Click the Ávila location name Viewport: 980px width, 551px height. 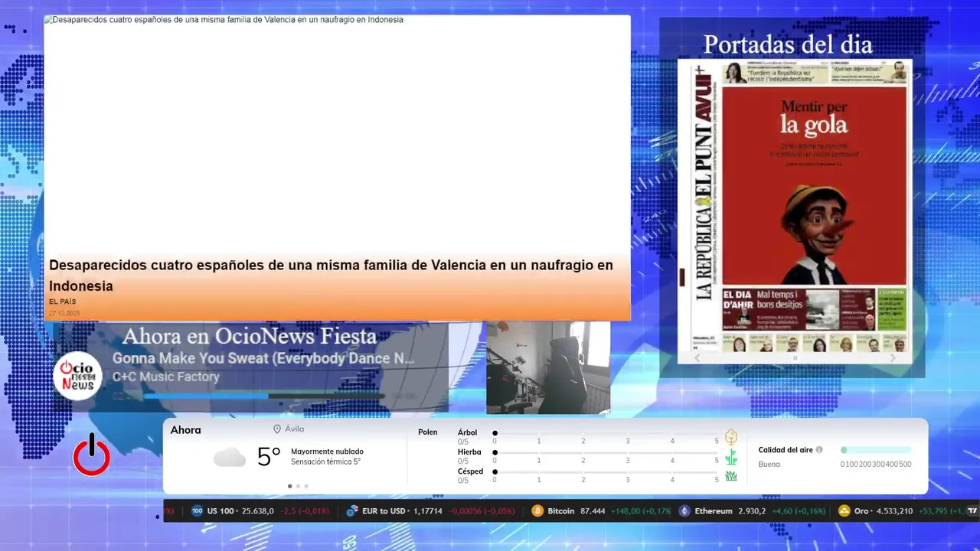[x=294, y=429]
